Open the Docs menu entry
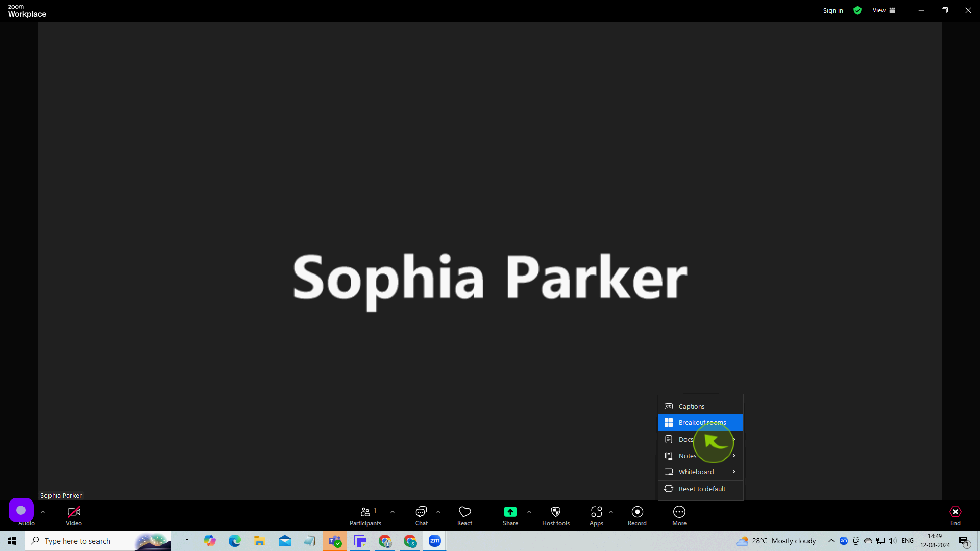 tap(700, 439)
